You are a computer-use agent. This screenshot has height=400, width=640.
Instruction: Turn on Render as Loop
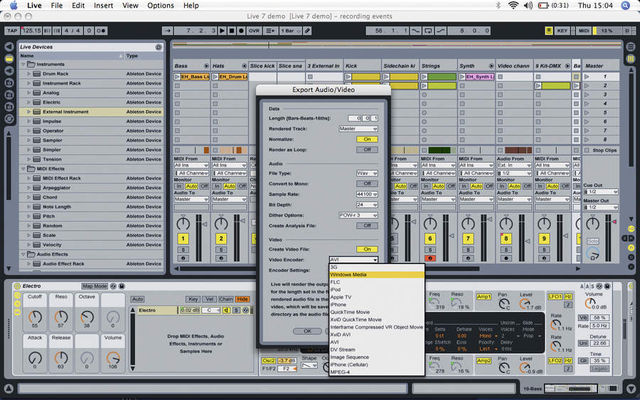pos(367,150)
